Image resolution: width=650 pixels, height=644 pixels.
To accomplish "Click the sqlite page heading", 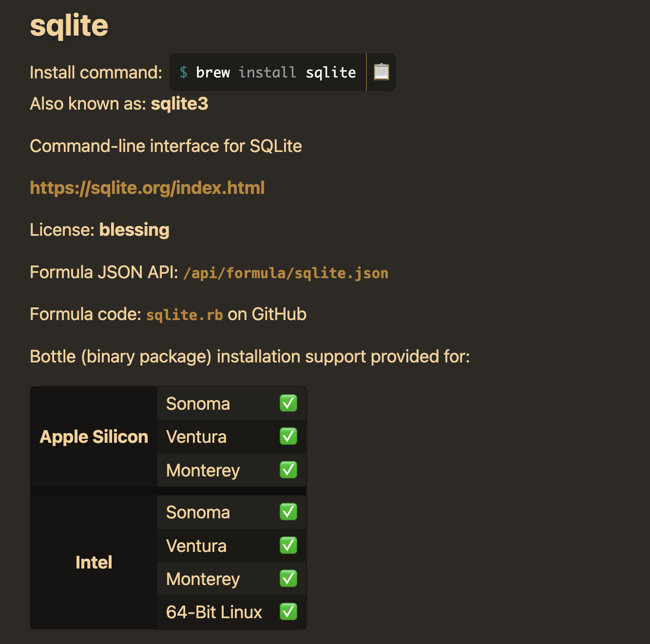I will click(68, 26).
